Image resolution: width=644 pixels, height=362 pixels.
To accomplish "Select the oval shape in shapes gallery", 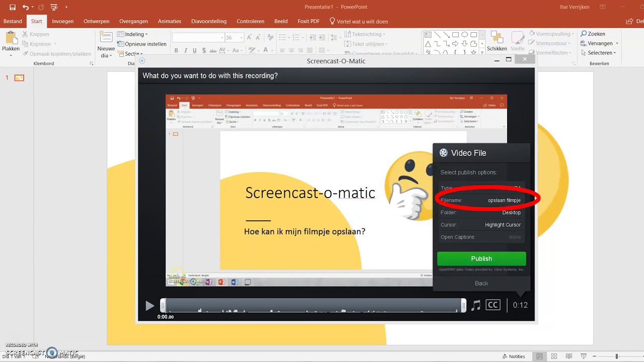I will tap(464, 35).
